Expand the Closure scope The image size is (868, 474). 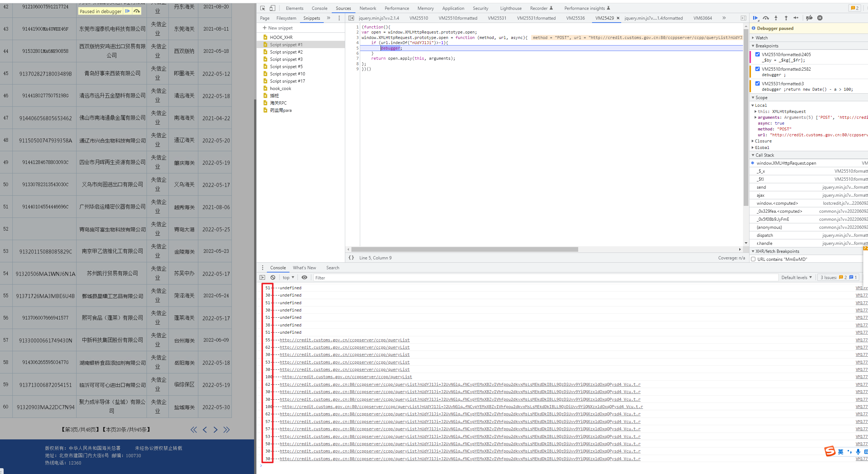[763, 141]
